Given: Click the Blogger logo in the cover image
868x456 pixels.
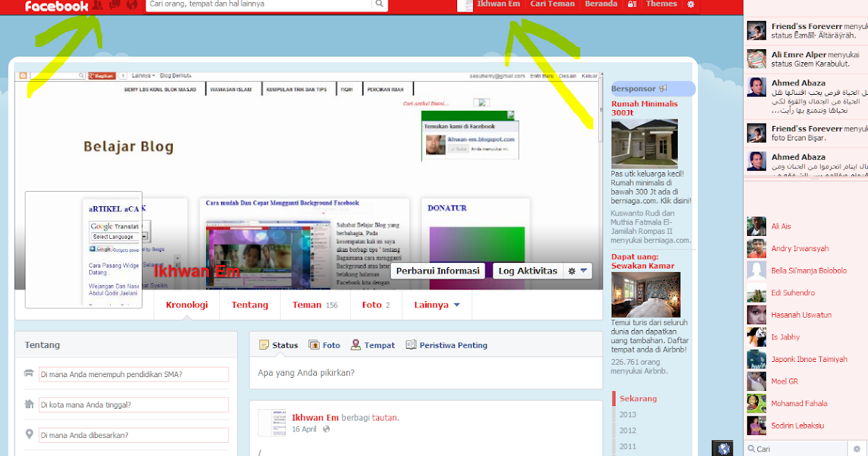Looking at the screenshot, I should click(23, 75).
